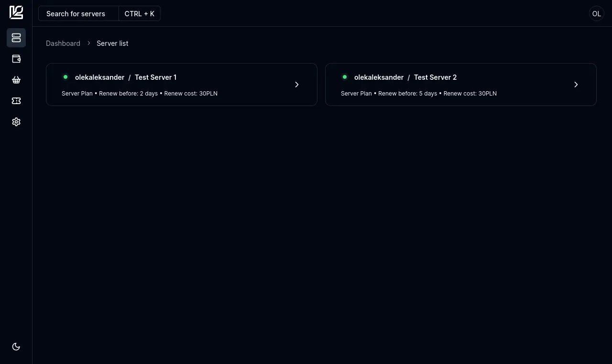Toggle dark mode with the moon icon
Viewport: 612px width, 364px height.
(16, 347)
